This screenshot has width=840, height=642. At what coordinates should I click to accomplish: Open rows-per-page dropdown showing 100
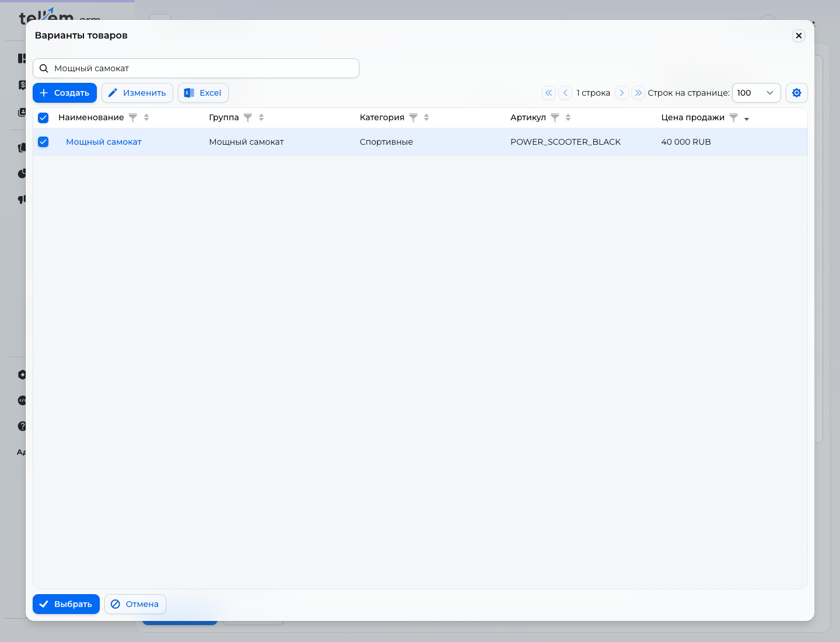[x=756, y=93]
